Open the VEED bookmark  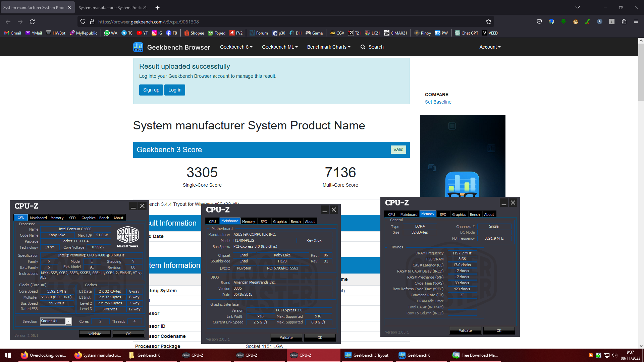[x=490, y=33]
